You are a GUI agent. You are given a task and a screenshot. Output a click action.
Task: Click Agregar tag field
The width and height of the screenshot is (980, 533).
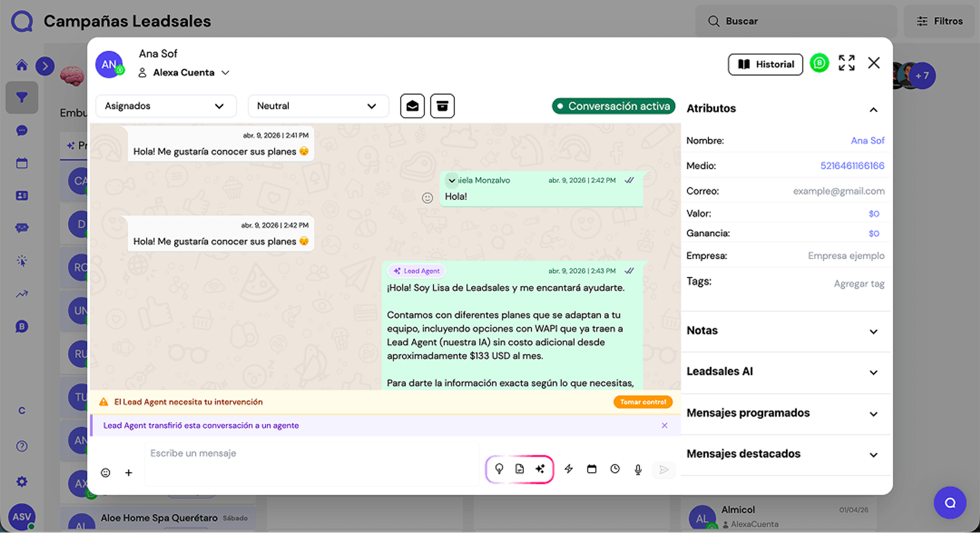pyautogui.click(x=859, y=284)
